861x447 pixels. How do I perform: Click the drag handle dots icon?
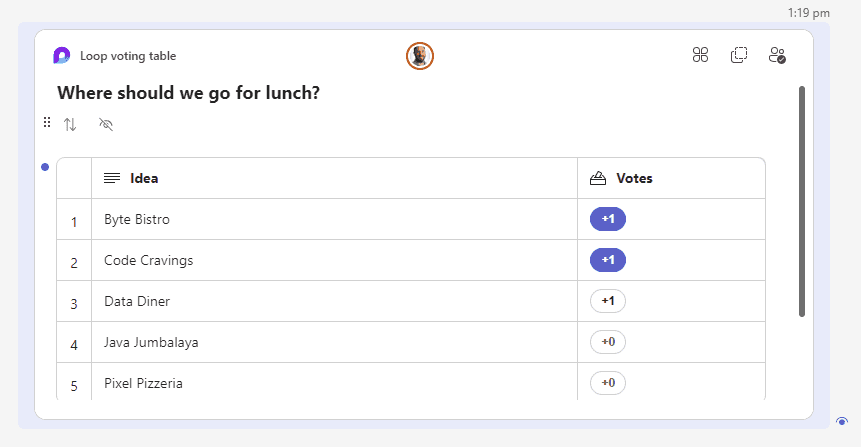click(x=47, y=122)
